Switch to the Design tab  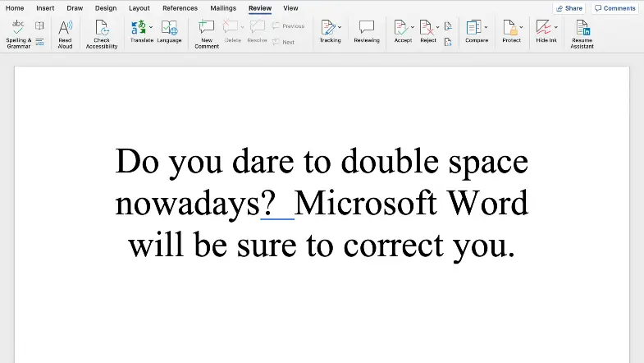pyautogui.click(x=106, y=8)
